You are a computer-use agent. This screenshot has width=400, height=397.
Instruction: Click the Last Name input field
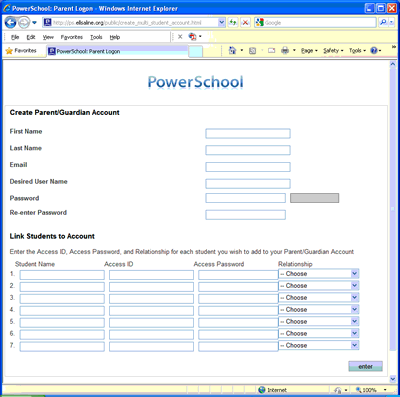[248, 150]
